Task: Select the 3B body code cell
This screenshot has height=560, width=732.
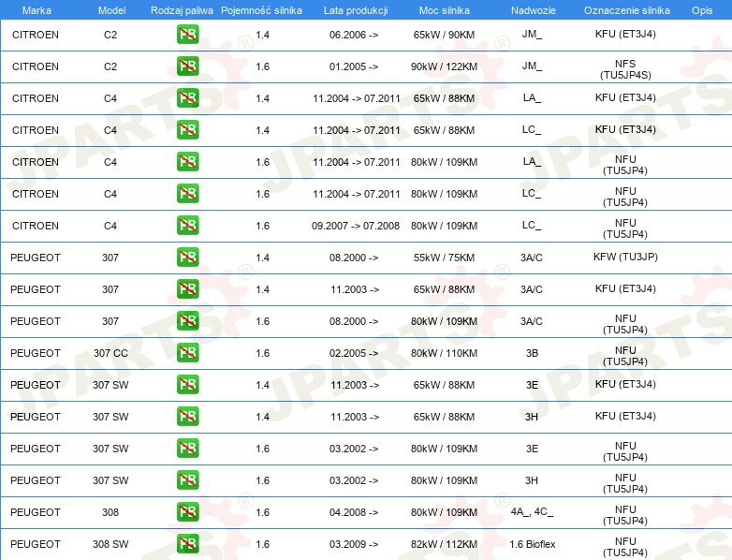Action: click(533, 353)
